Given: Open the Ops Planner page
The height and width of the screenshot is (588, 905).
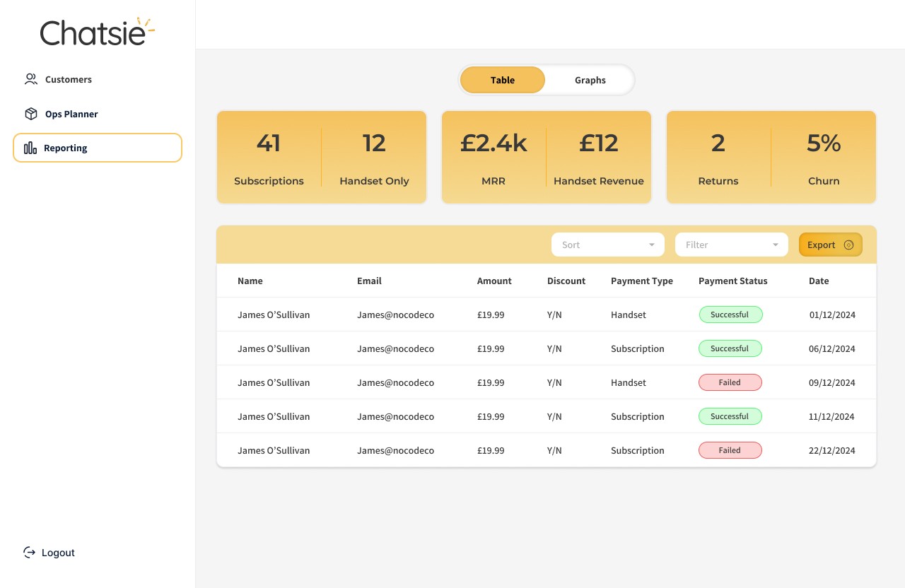Looking at the screenshot, I should [x=71, y=114].
